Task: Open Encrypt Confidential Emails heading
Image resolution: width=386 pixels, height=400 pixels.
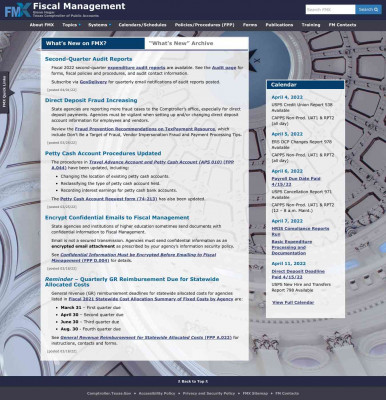Action: coord(117,218)
